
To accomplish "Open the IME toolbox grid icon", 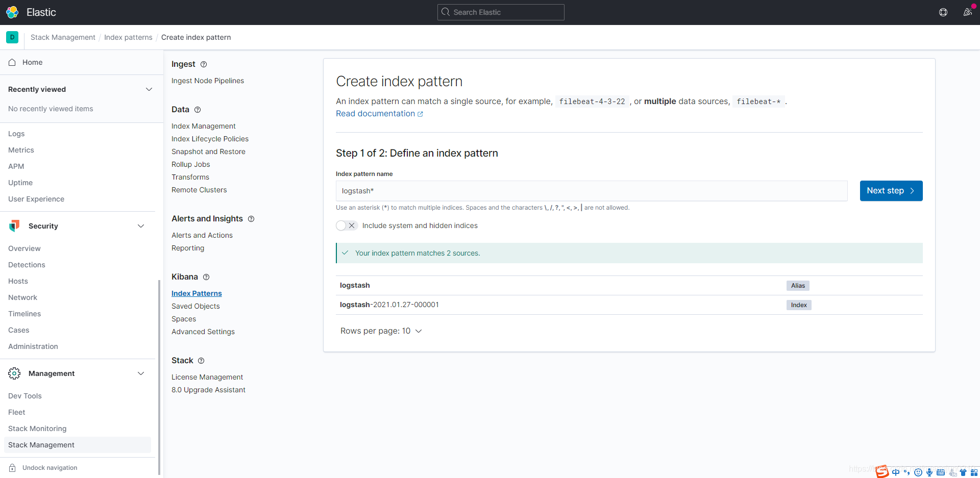I will coord(974,472).
